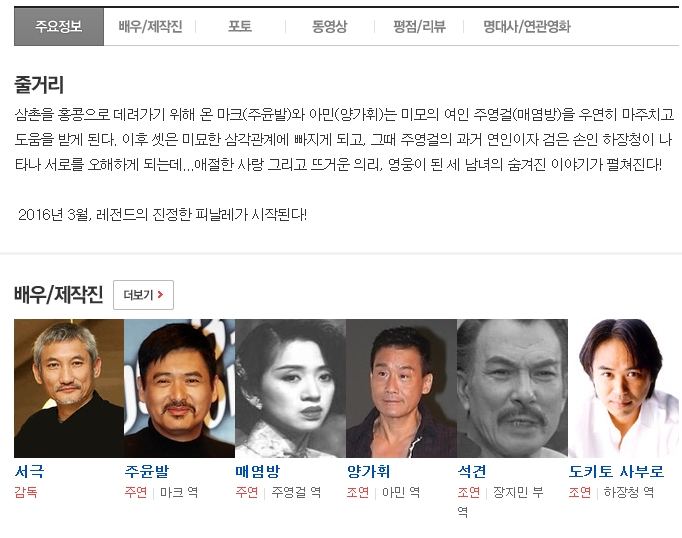Expand cast list via red arrow chevron
Screen dimensions: 682x538
160,294
